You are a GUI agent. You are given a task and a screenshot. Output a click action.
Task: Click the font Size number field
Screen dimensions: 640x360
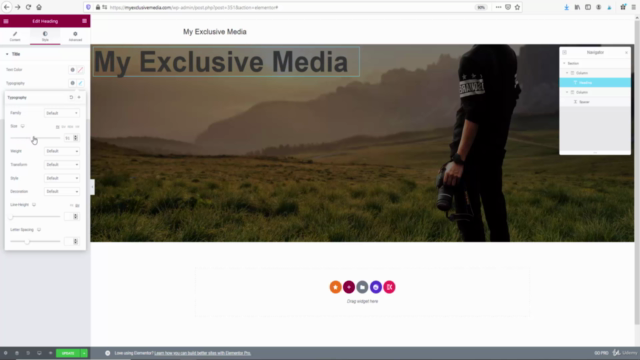click(x=68, y=138)
